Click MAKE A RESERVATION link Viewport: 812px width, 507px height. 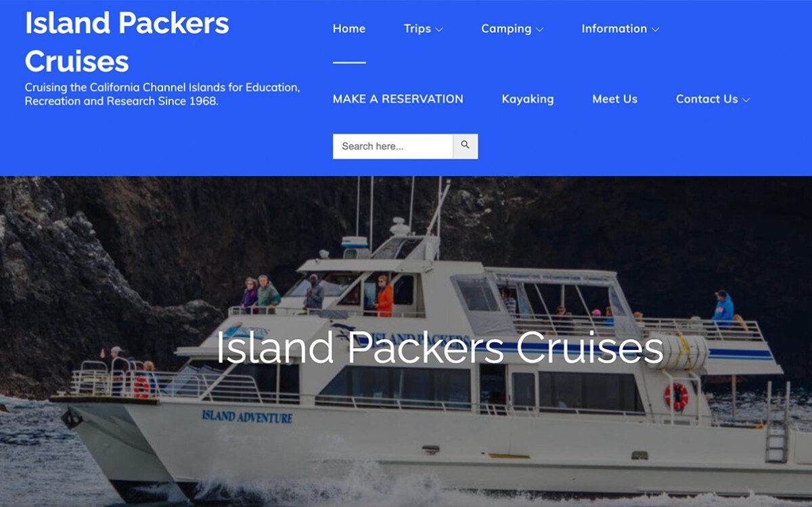click(398, 99)
